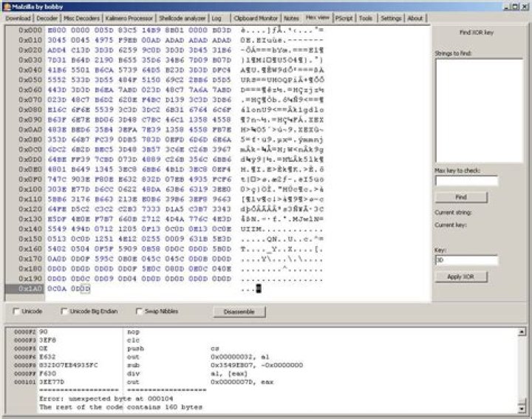This screenshot has height=419, width=532.
Task: Click the 'push' instruction row
Action: [x=136, y=349]
